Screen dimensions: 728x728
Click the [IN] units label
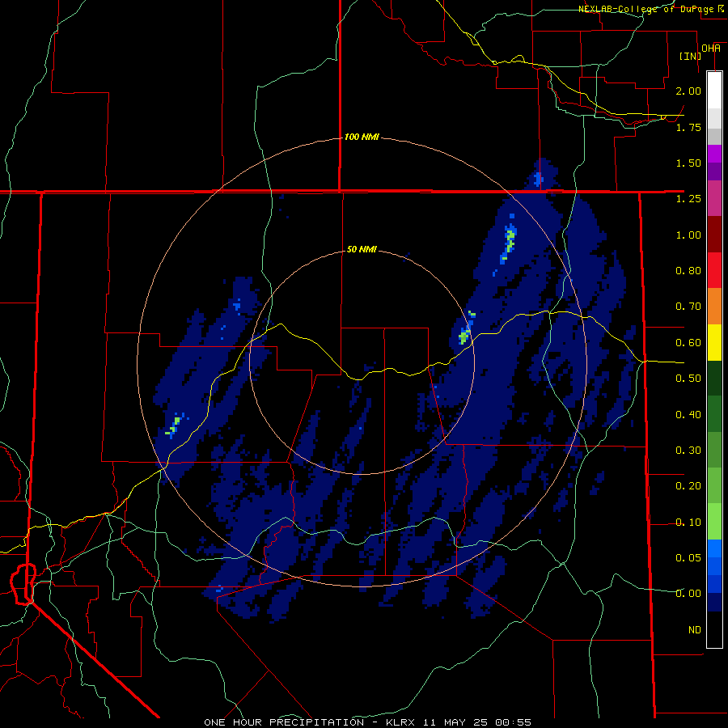tap(690, 56)
